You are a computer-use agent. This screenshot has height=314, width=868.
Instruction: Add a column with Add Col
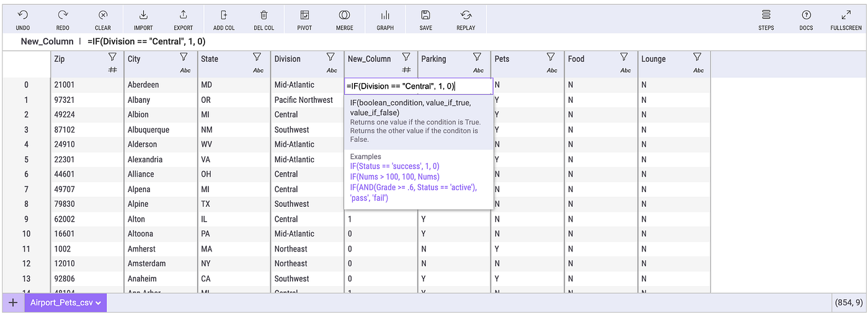224,15
